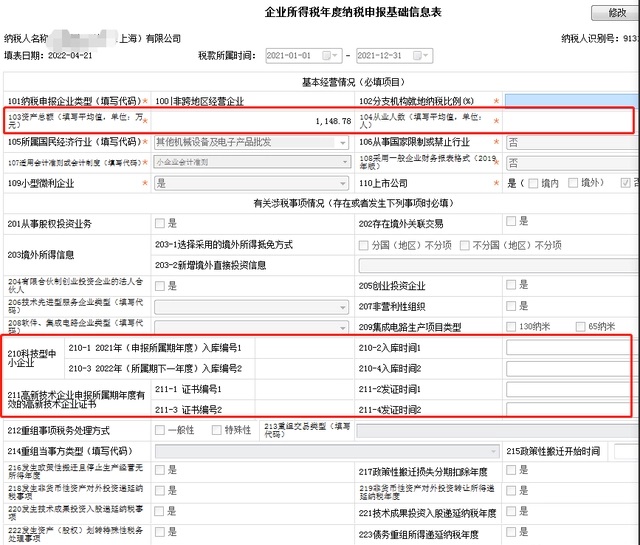Click the 103资产总额 value field
Viewport: 640px width, 545px height.
pos(252,121)
